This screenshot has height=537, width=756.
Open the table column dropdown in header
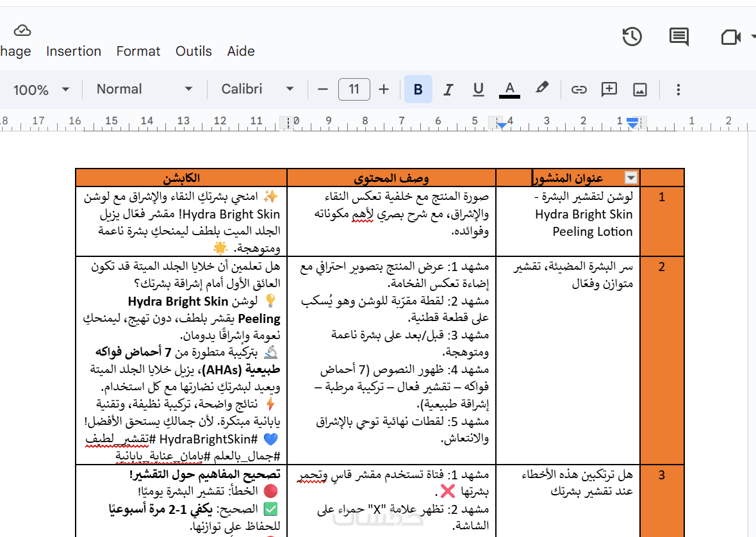(x=630, y=178)
